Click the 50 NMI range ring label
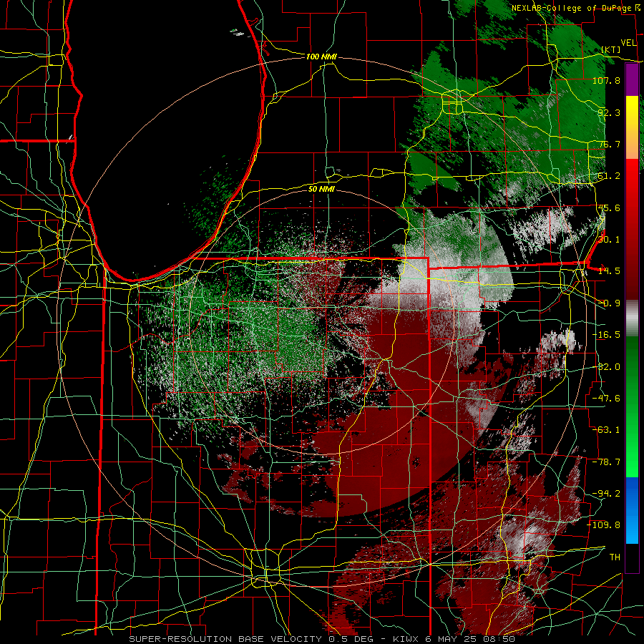 click(321, 189)
